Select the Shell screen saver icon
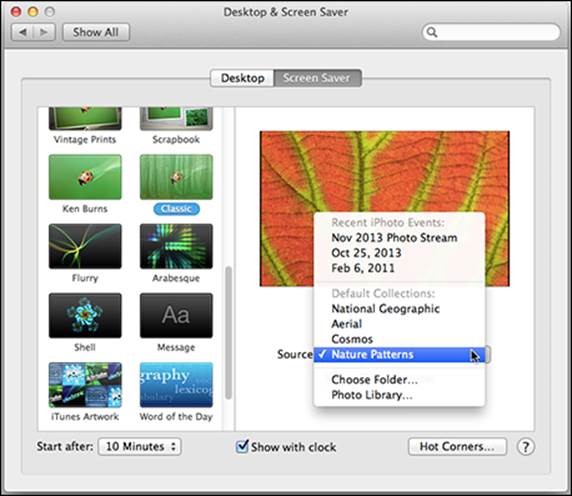572x496 pixels. tap(85, 315)
